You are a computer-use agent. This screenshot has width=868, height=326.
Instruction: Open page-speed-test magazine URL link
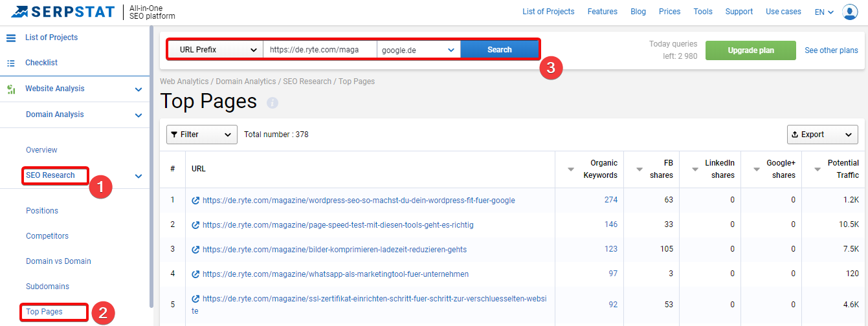click(x=338, y=225)
